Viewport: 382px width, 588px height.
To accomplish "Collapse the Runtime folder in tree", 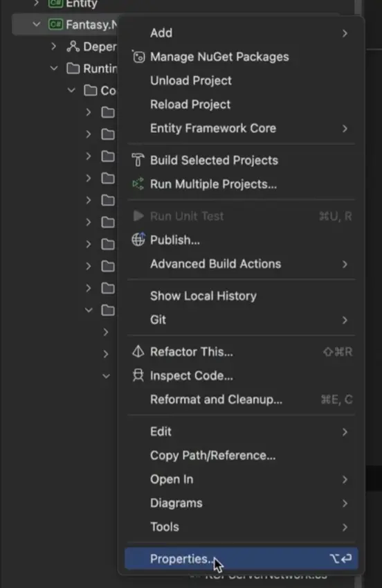I will pyautogui.click(x=54, y=69).
